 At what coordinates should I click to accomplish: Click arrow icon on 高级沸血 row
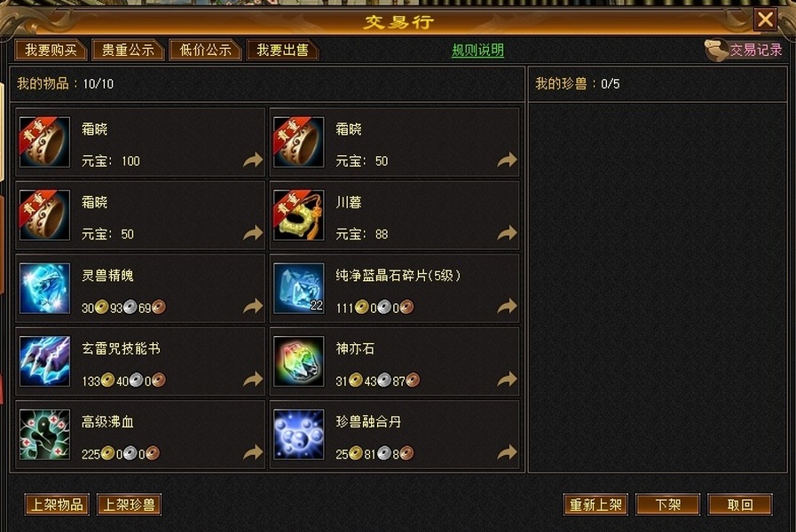[x=253, y=452]
